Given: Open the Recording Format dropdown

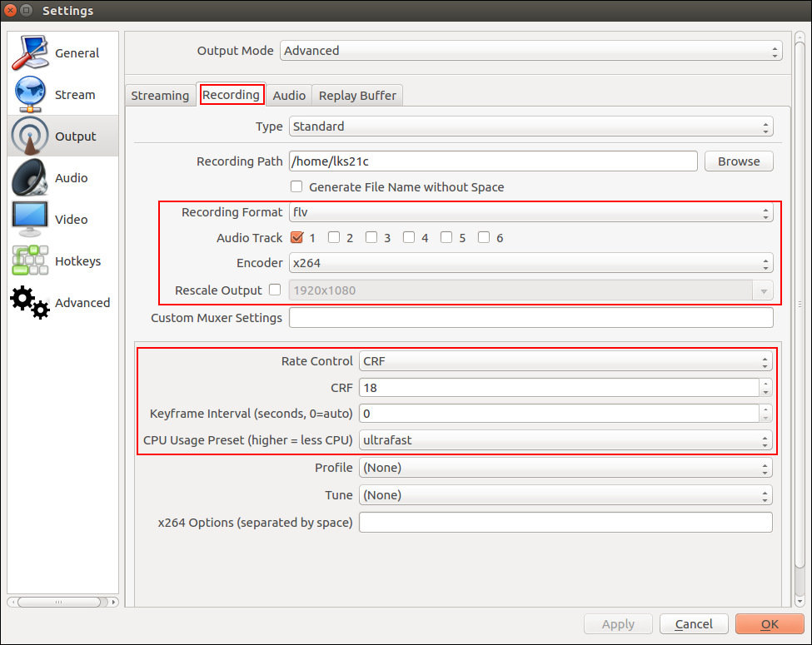Looking at the screenshot, I should (531, 212).
